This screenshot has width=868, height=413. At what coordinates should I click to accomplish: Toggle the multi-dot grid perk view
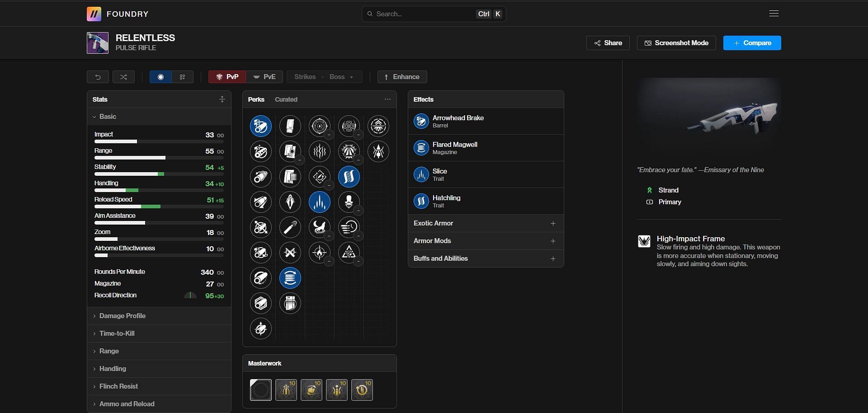pos(183,77)
